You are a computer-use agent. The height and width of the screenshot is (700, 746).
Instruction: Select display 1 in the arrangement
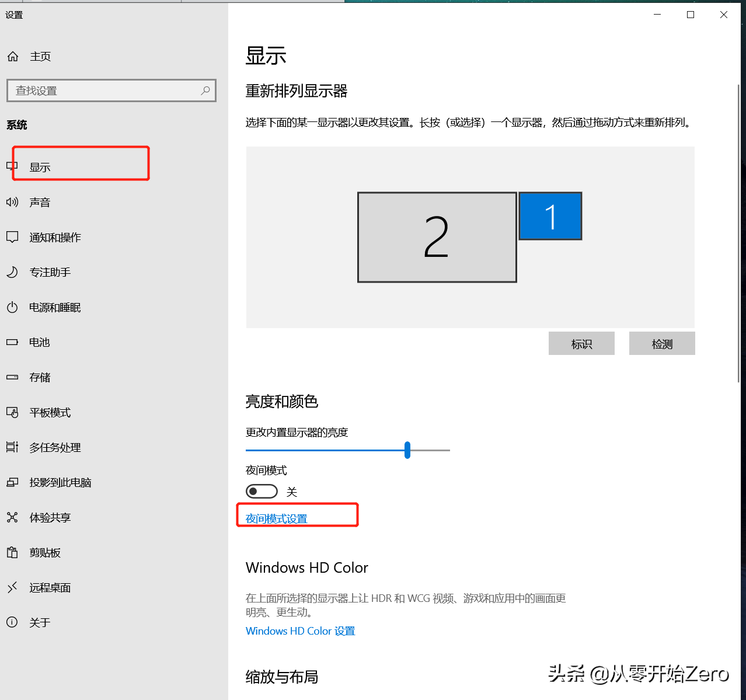coord(550,216)
